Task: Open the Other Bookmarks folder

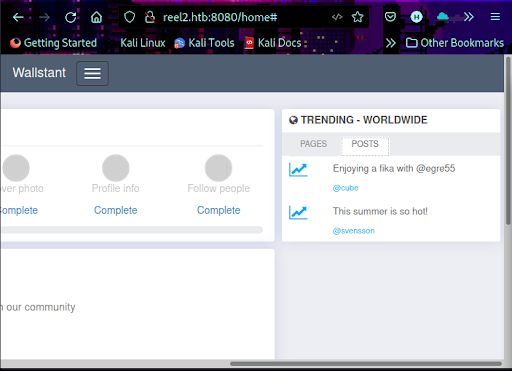Action: (455, 43)
